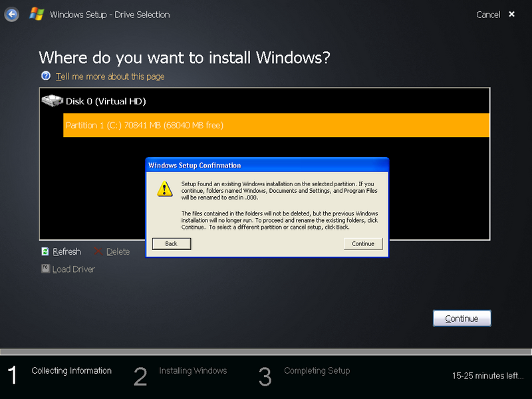The height and width of the screenshot is (399, 532).
Task: Close setup with the X icon beside Cancel
Action: coord(511,14)
